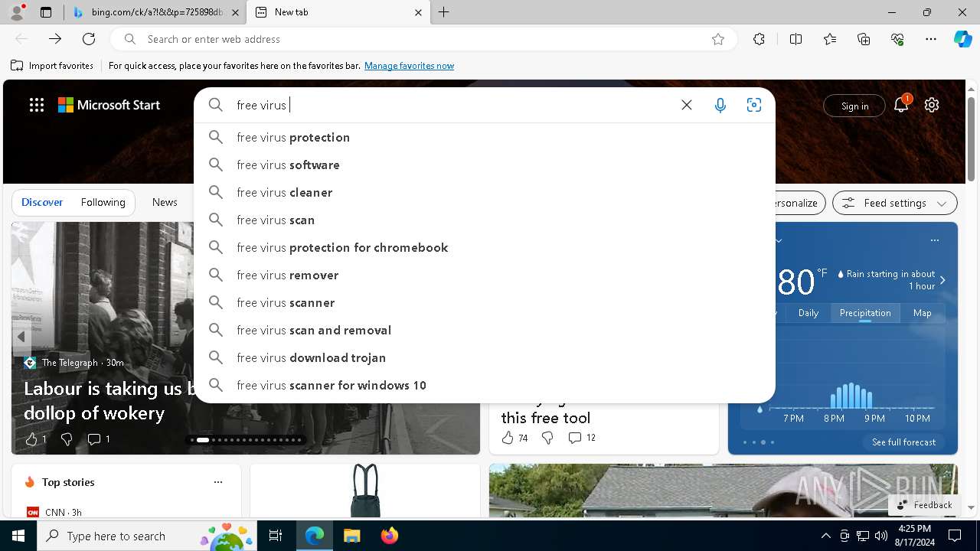Screen dimensions: 980x551
Task: Open the notifications bell
Action: (x=901, y=106)
